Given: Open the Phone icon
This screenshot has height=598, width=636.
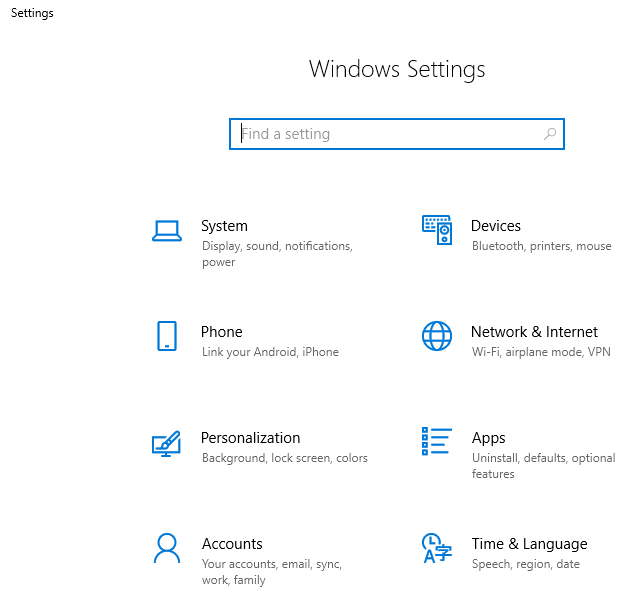Looking at the screenshot, I should (167, 336).
